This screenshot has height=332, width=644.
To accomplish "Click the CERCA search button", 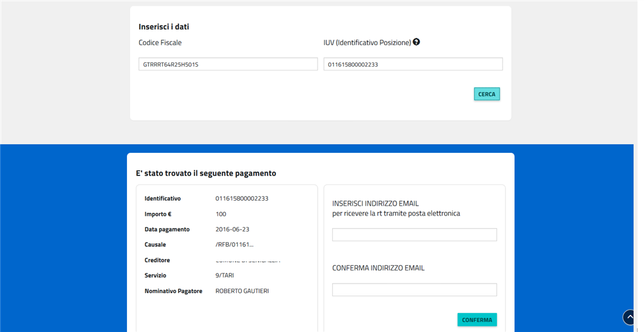I will [486, 94].
